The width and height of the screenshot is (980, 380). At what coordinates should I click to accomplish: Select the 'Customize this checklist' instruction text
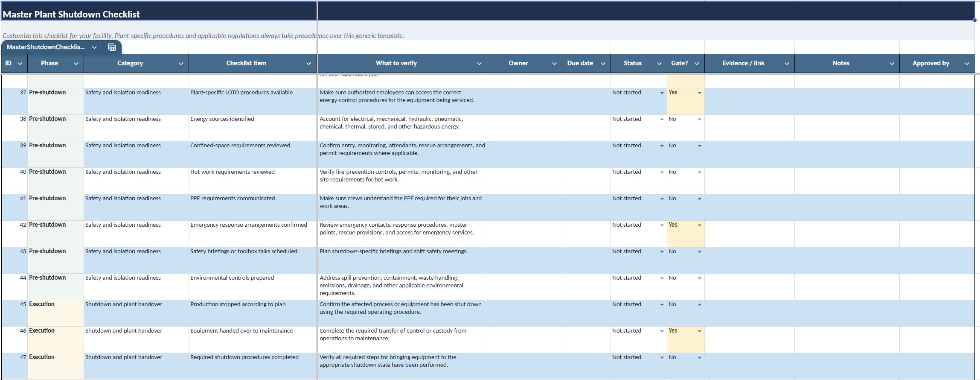(203, 36)
